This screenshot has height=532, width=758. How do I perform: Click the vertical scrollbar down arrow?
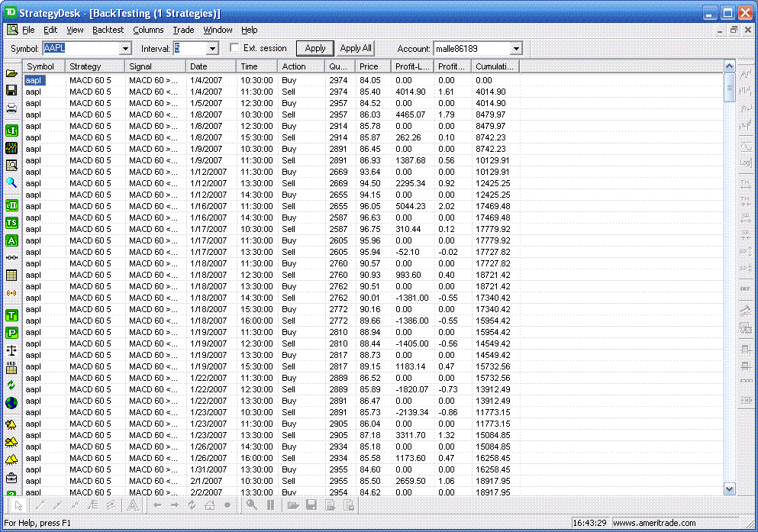pos(730,489)
